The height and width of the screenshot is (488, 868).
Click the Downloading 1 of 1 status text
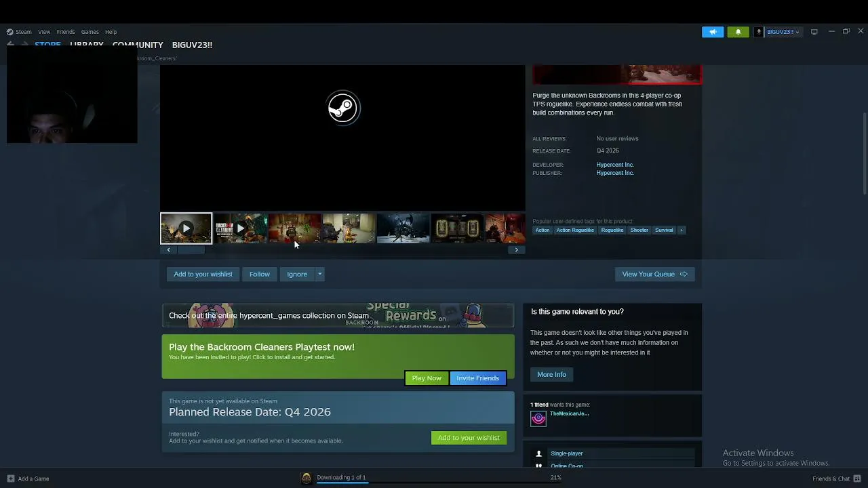pos(341,477)
